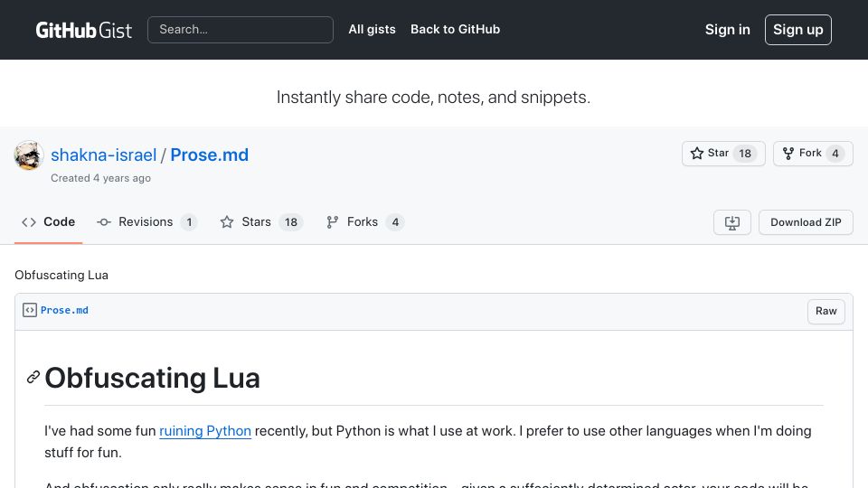Click the Created 4 years ago text
The height and width of the screenshot is (488, 868).
(100, 178)
